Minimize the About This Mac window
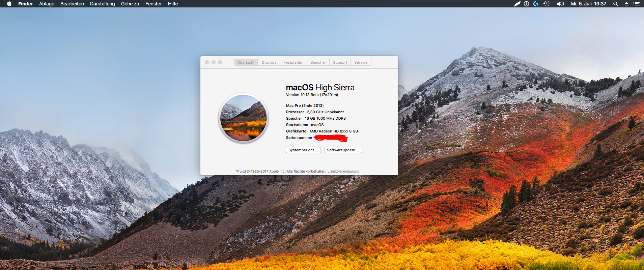This screenshot has width=644, height=270. tap(214, 62)
